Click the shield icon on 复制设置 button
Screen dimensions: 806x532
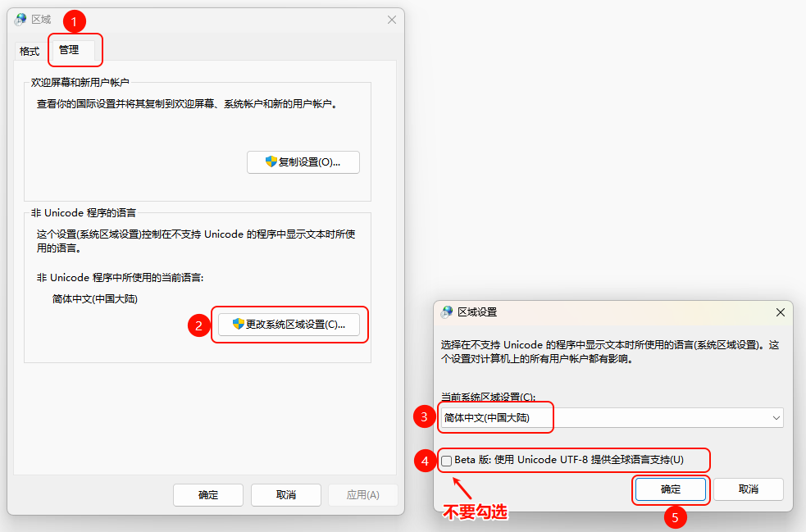point(271,162)
